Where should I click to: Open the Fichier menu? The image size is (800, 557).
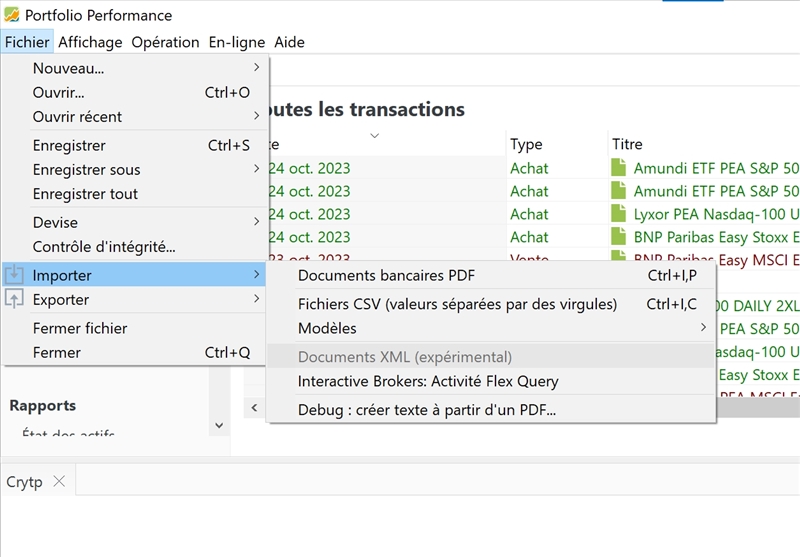(x=27, y=42)
